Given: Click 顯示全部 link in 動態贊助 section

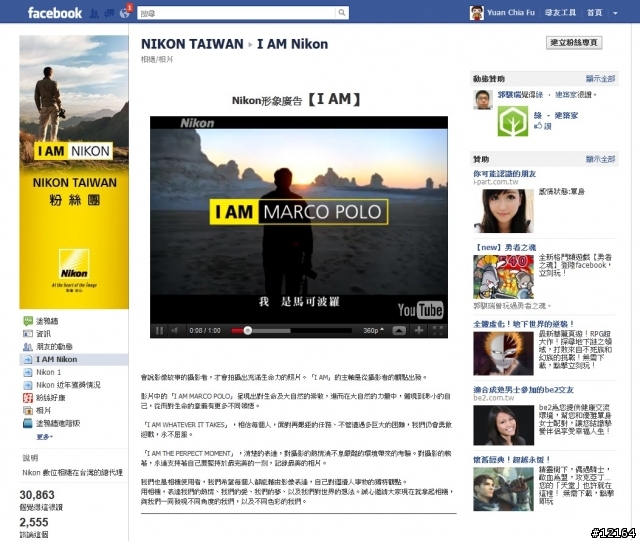Looking at the screenshot, I should [600, 78].
